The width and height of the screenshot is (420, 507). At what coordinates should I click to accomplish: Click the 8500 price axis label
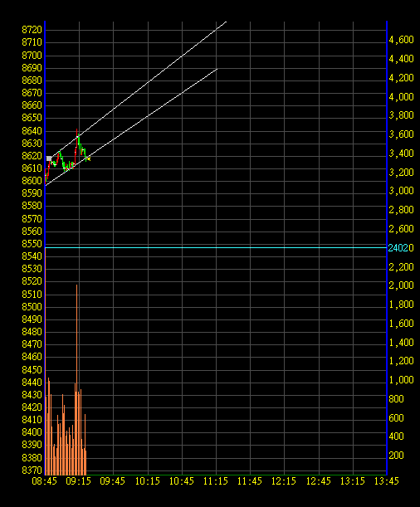32,306
